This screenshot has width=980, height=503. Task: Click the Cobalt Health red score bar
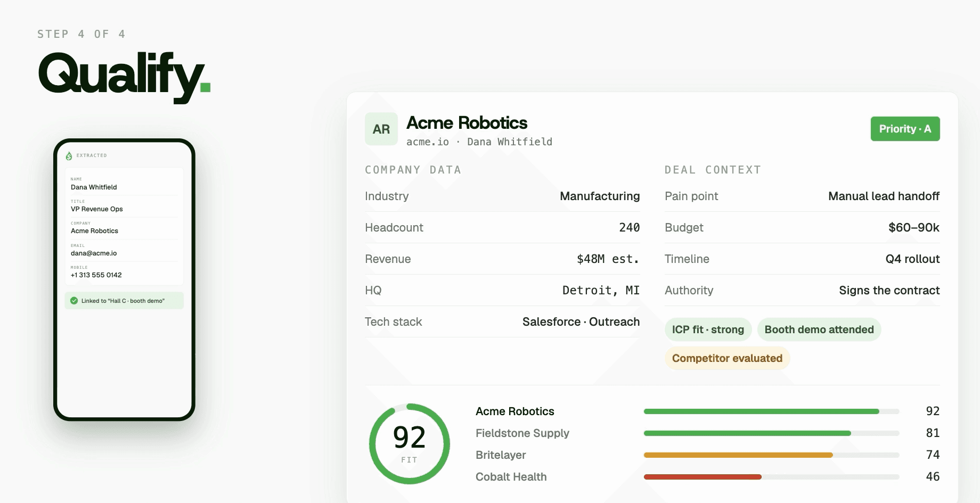pos(771,477)
